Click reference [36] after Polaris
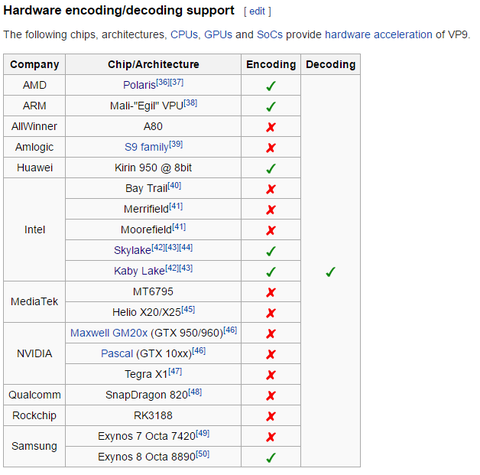Viewport: 480px width, 475px height. (x=163, y=82)
